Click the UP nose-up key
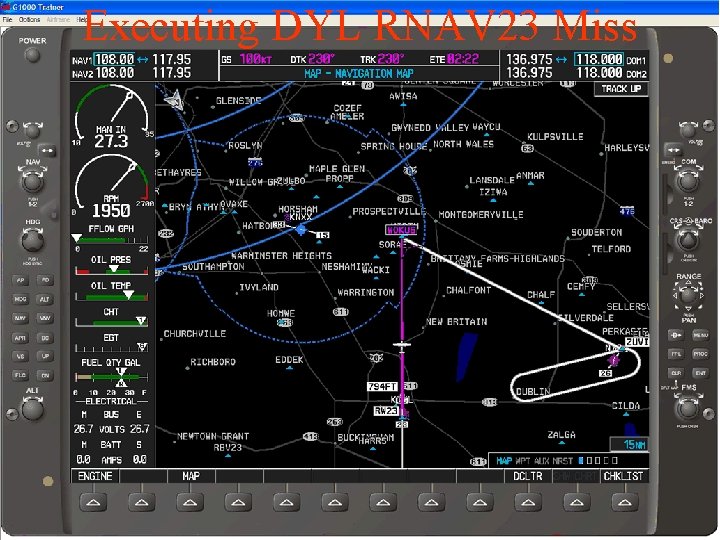720x540 pixels. (x=45, y=356)
